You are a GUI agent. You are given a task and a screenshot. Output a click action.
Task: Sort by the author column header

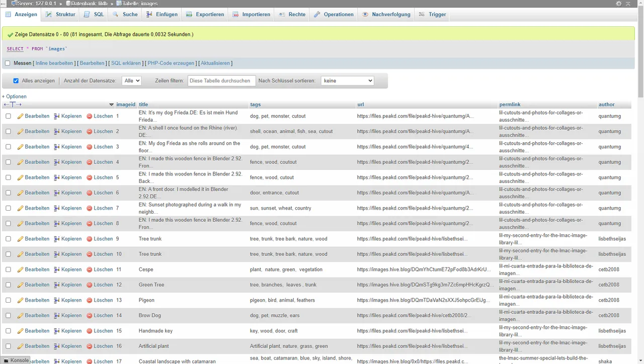click(607, 105)
